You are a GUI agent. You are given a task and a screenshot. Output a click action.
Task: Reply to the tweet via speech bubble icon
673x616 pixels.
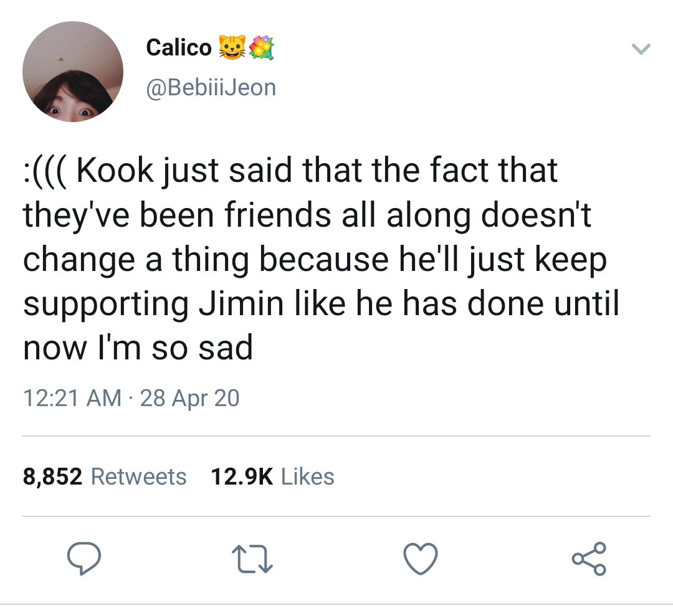[84, 558]
